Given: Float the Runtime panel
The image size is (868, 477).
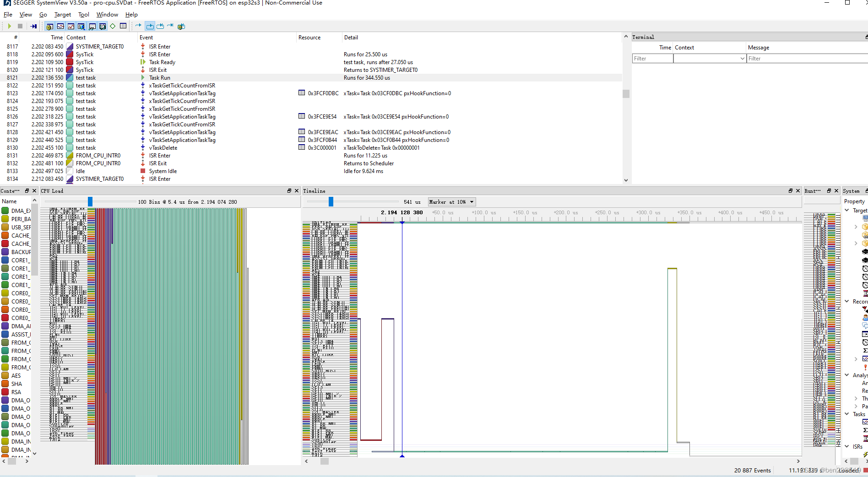Looking at the screenshot, I should [x=829, y=191].
